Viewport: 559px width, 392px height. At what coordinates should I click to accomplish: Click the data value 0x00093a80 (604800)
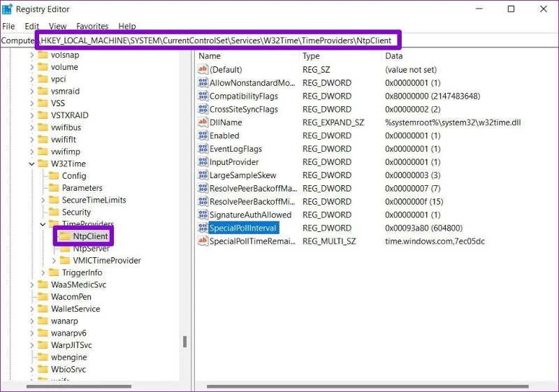424,228
